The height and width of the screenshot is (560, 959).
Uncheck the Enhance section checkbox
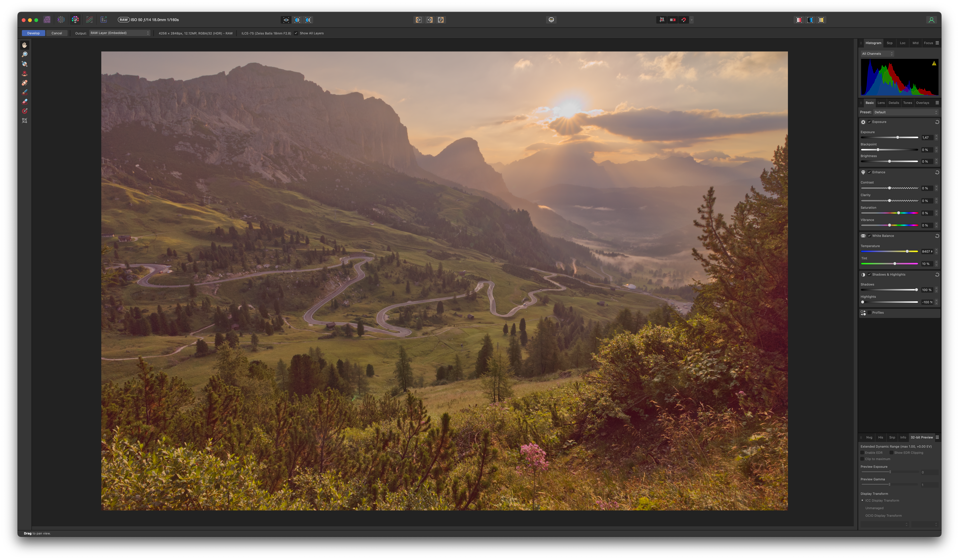pyautogui.click(x=869, y=172)
